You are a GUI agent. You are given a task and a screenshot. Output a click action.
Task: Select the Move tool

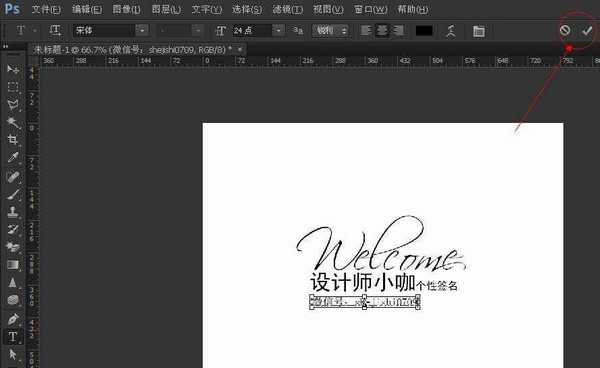click(x=13, y=69)
